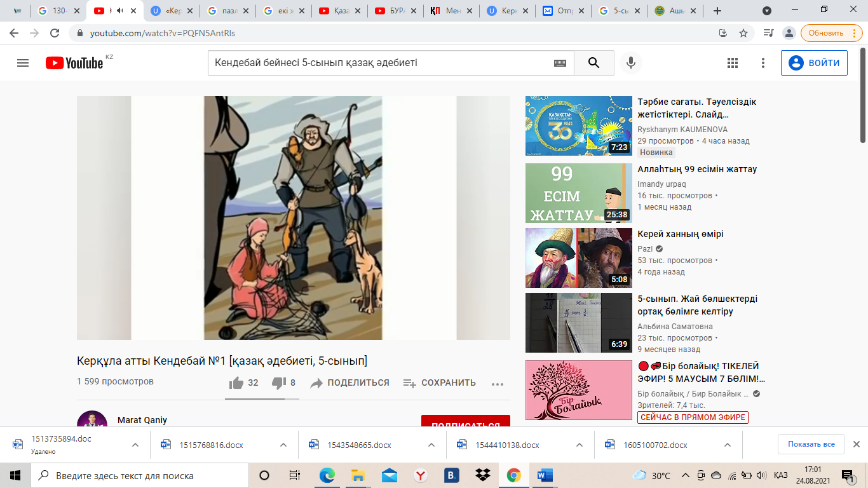Screen dimensions: 868x488
Task: Subscribe with the red ПОДПИСАТЬСЯ button
Action: click(466, 422)
